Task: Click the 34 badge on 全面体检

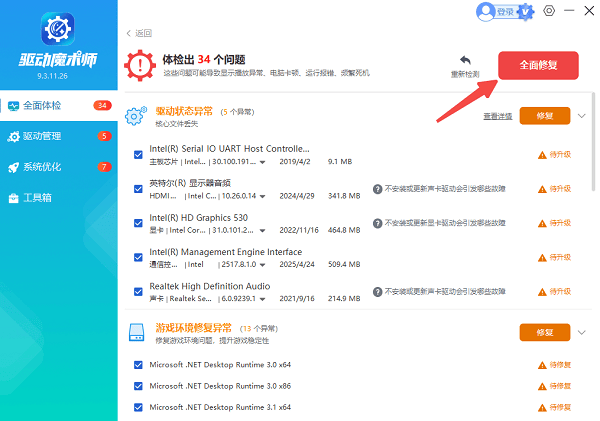Action: click(102, 106)
